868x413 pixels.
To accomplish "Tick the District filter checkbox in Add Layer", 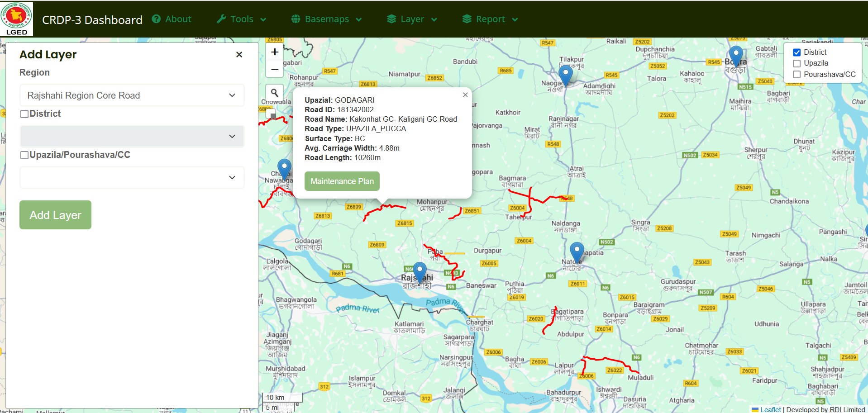I will click(x=24, y=114).
